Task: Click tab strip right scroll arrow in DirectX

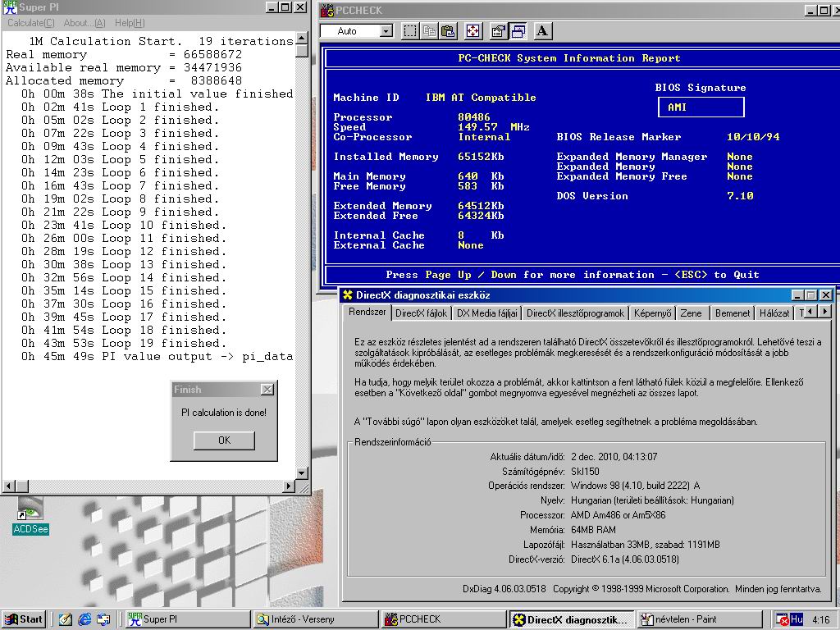Action: click(x=824, y=311)
